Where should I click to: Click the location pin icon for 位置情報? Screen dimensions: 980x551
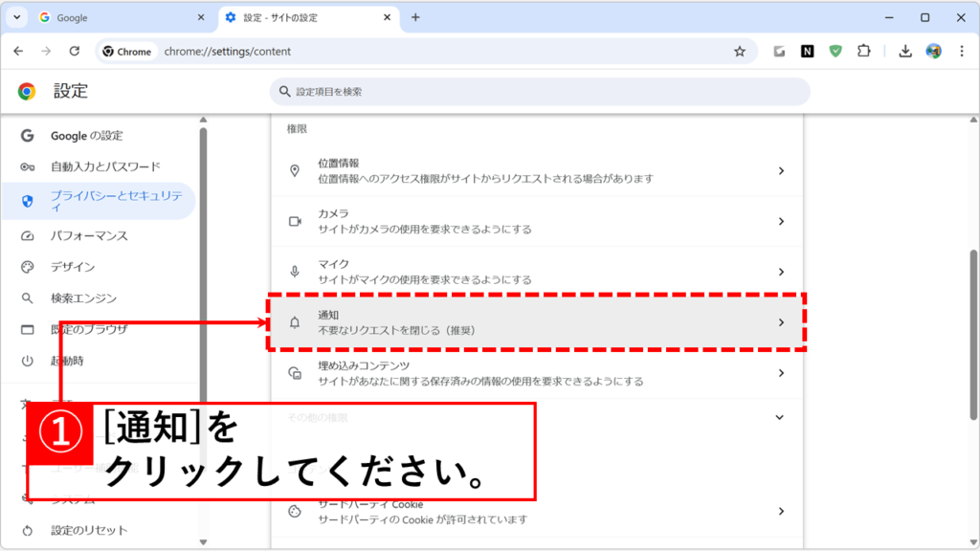[295, 170]
